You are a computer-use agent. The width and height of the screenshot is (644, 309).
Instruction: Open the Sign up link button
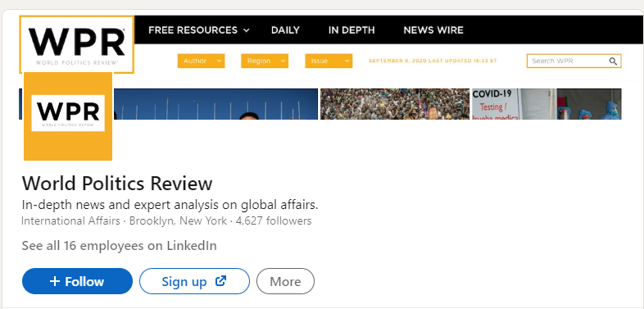pos(194,281)
